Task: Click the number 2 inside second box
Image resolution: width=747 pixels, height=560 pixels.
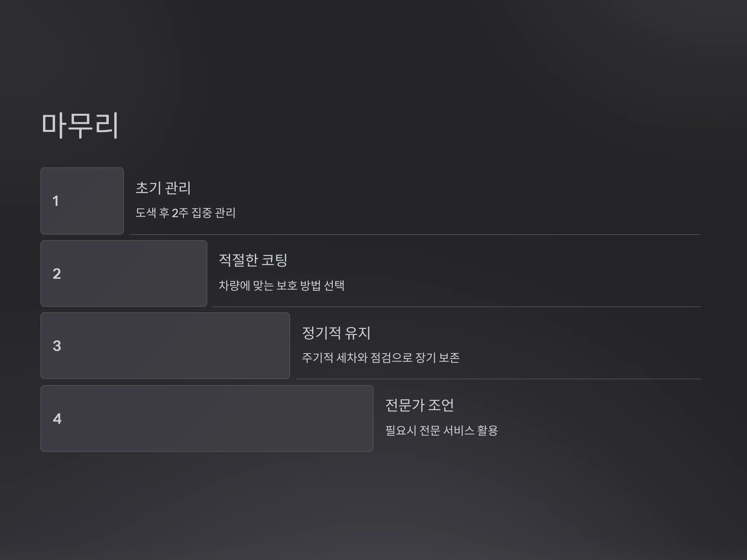Action: (x=57, y=274)
